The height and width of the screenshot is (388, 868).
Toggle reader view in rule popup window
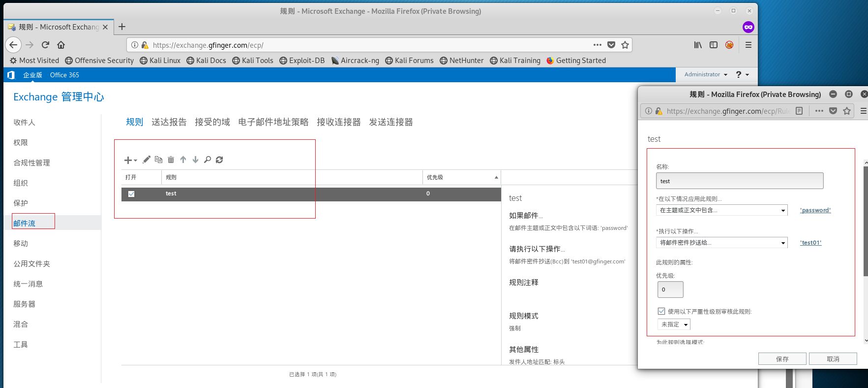(x=799, y=111)
